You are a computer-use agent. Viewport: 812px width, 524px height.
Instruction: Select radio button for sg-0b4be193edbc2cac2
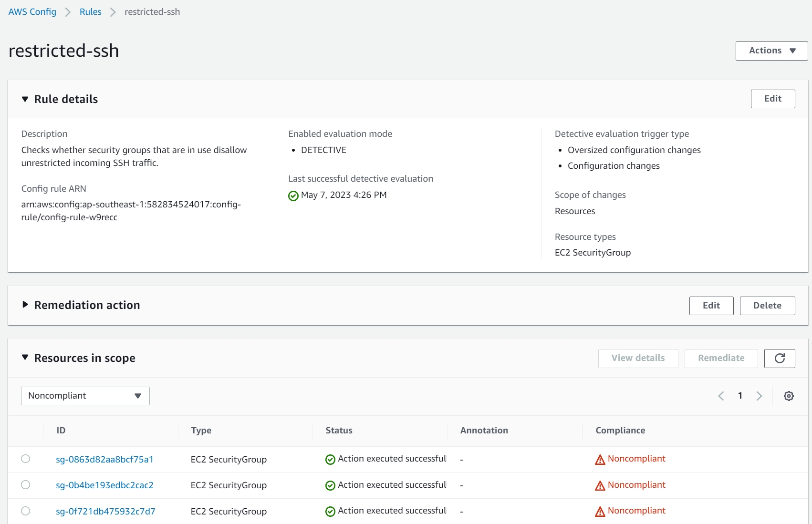coord(26,485)
